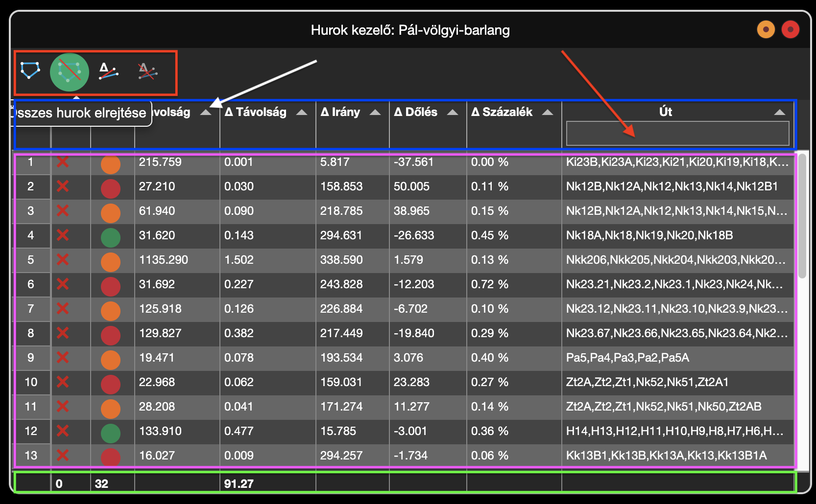Click the Út column header
Viewport: 816px width, 504px height.
665,112
